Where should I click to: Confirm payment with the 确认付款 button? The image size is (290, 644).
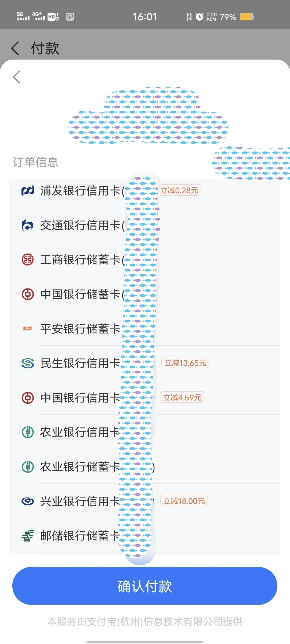click(145, 586)
